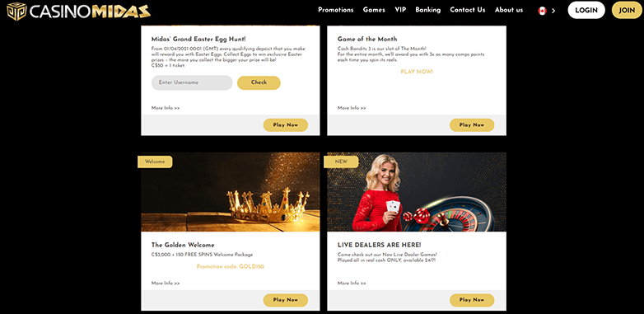
Task: Click the Check button for Easter eggs
Action: (259, 82)
